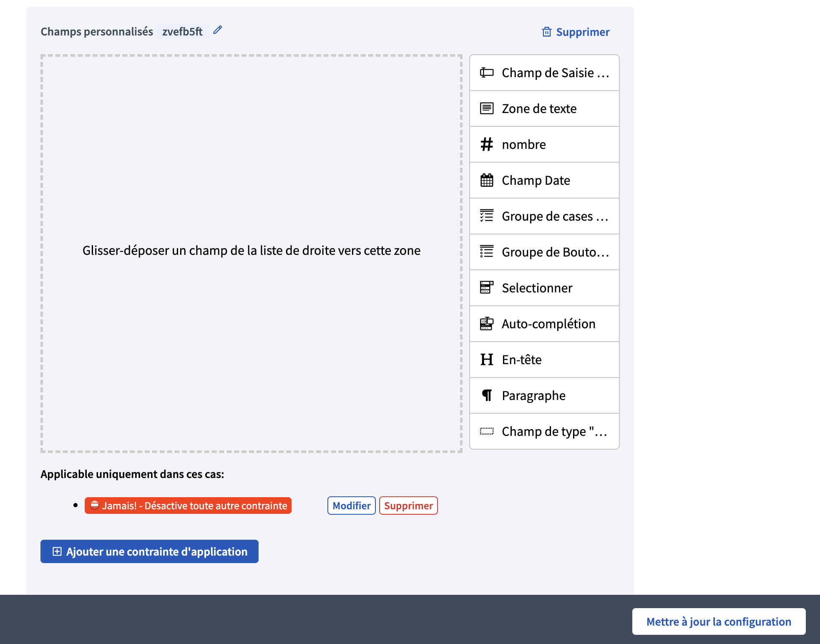Click the checklist icon for Groupe de cases
The width and height of the screenshot is (820, 644).
click(486, 216)
